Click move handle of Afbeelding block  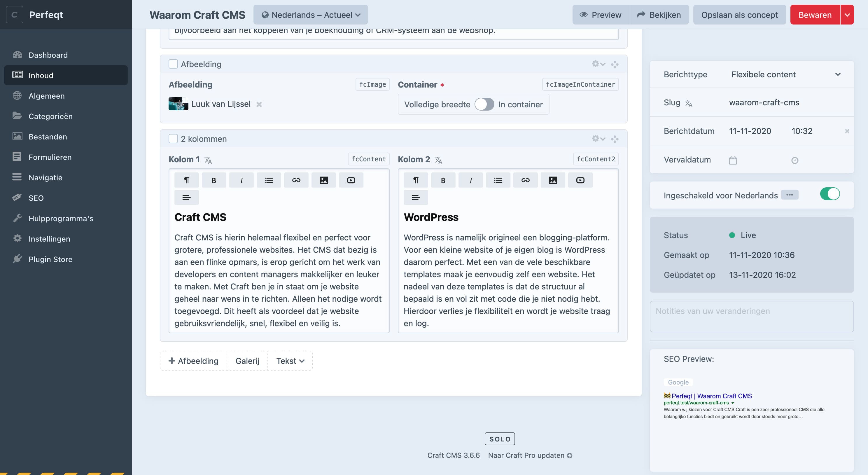tap(615, 64)
